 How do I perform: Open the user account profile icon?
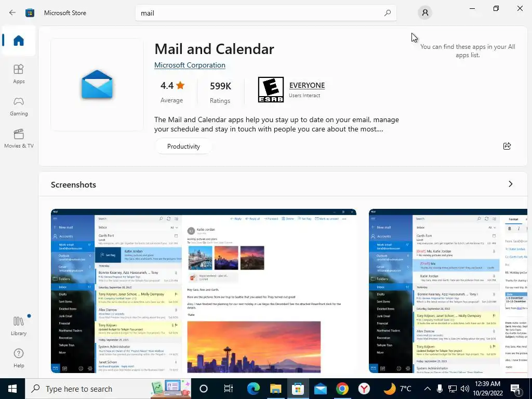[425, 13]
